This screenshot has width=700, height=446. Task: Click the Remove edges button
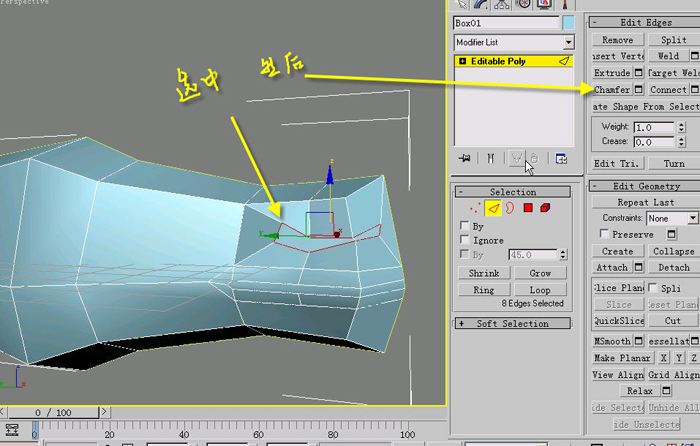pos(618,40)
